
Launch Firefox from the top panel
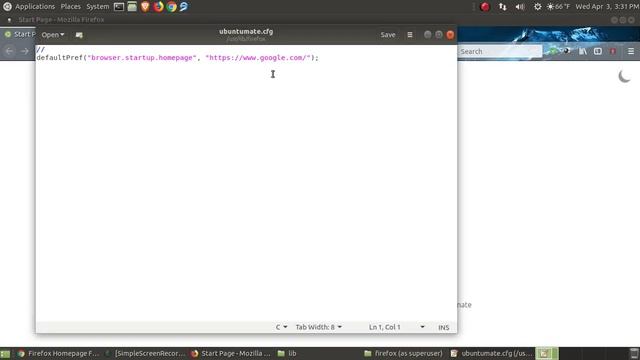[158, 7]
